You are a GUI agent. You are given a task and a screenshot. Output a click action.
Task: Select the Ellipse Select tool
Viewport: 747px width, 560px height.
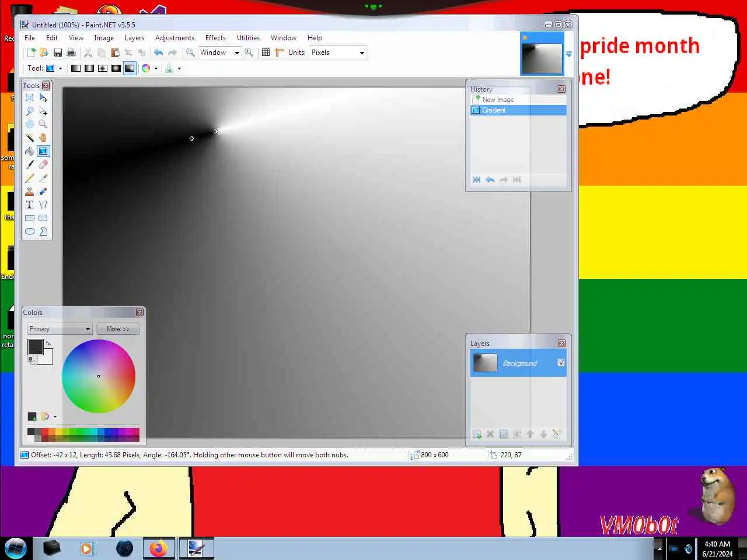tap(30, 124)
